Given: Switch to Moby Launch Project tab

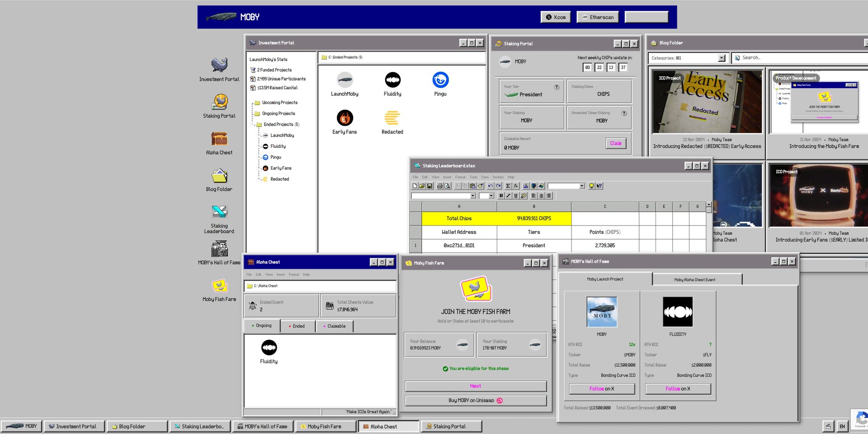Looking at the screenshot, I should pos(605,279).
